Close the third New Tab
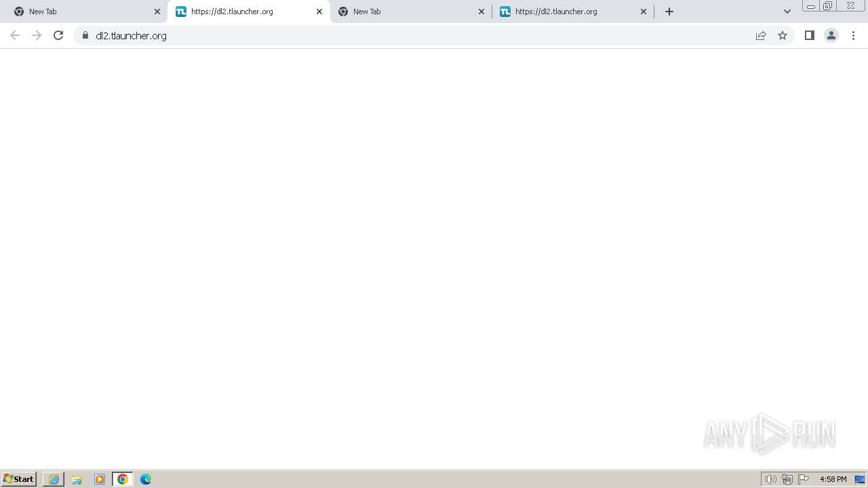The image size is (868, 488). tap(481, 12)
